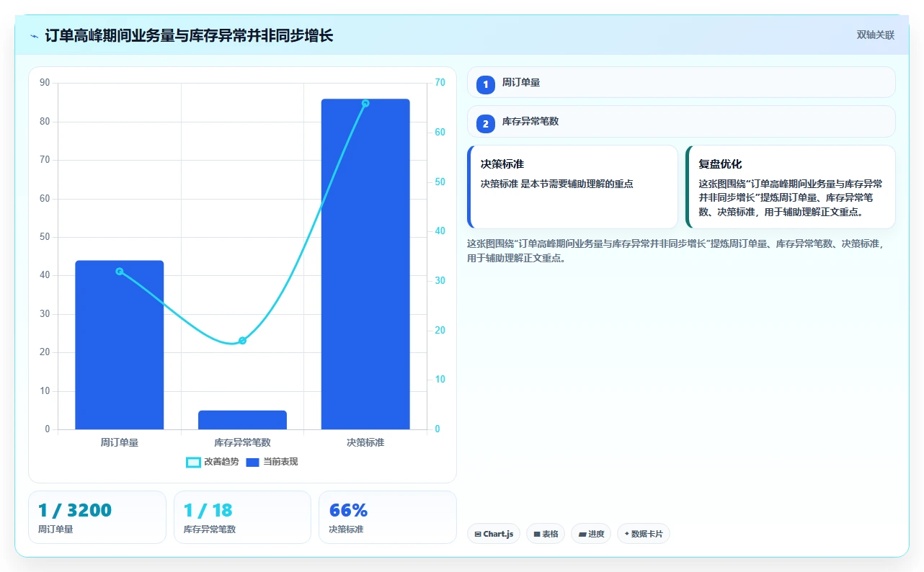Click the right axis value 70
This screenshot has height=572, width=924.
point(440,83)
